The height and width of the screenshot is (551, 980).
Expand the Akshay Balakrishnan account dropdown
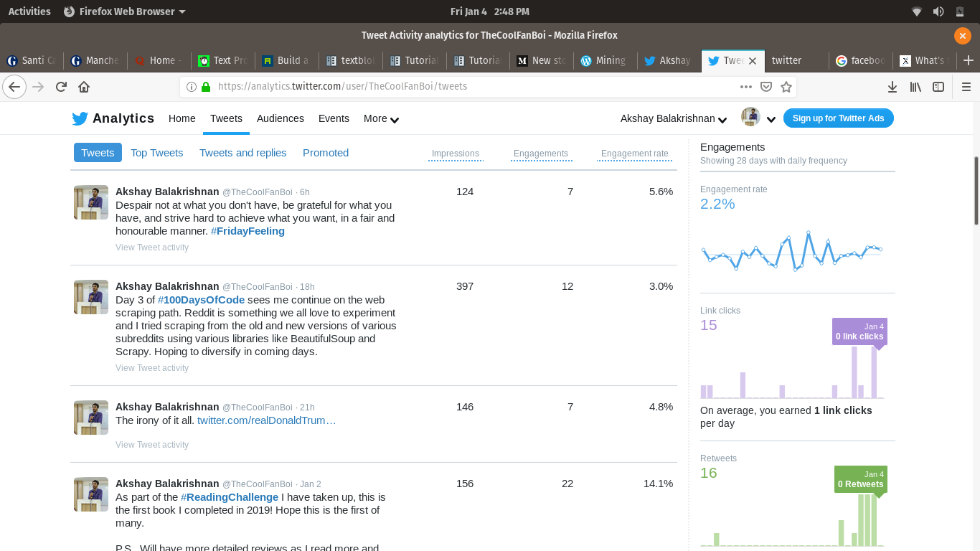[674, 118]
